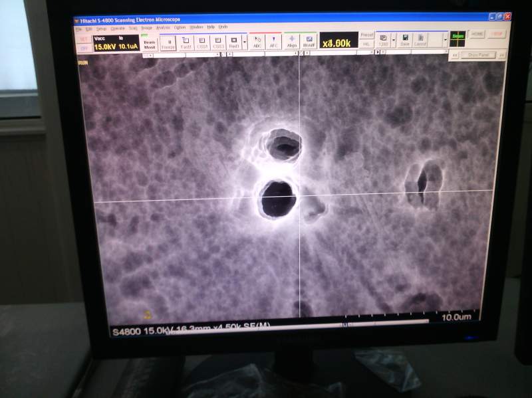The width and height of the screenshot is (532, 398).
Task: Click the red STOP button
Action: click(497, 34)
